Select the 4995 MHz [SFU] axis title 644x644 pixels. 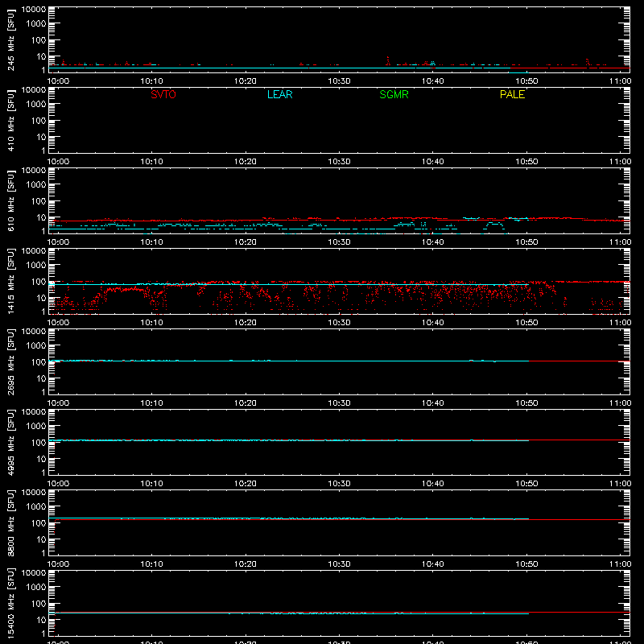pos(10,443)
